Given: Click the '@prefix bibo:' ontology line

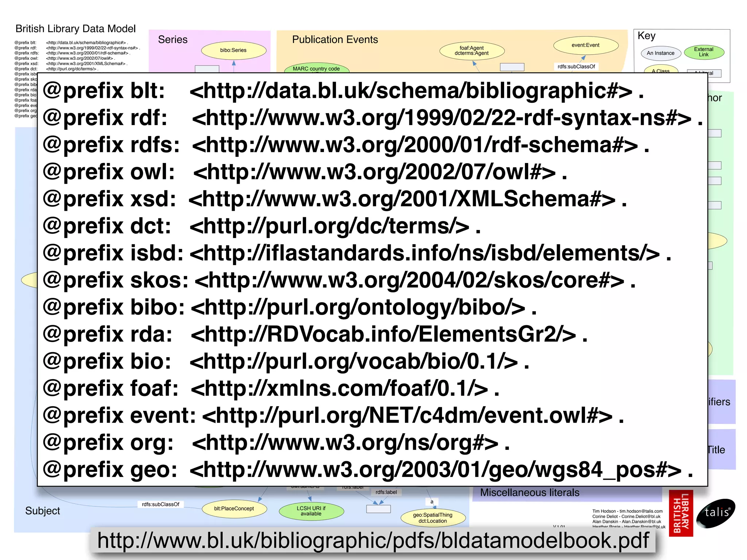Looking at the screenshot, I should (290, 307).
